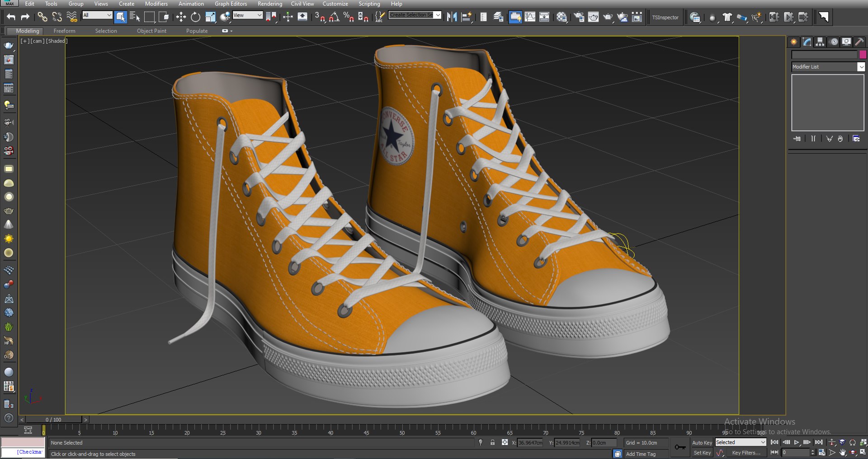Choose the Select and Rotate tool

click(195, 17)
